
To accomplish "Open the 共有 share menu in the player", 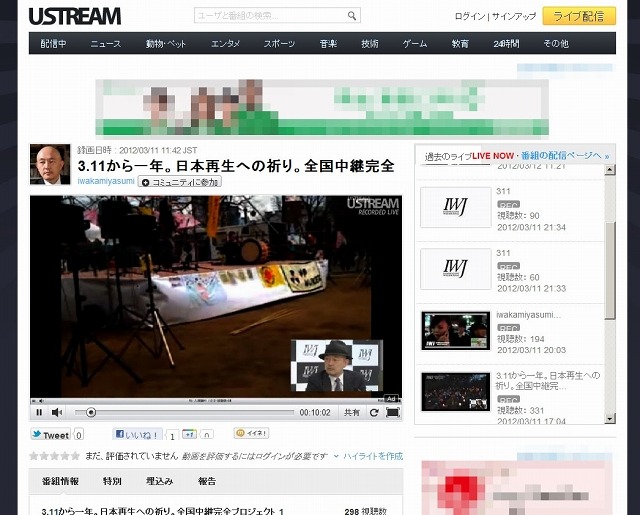I will pyautogui.click(x=351, y=412).
